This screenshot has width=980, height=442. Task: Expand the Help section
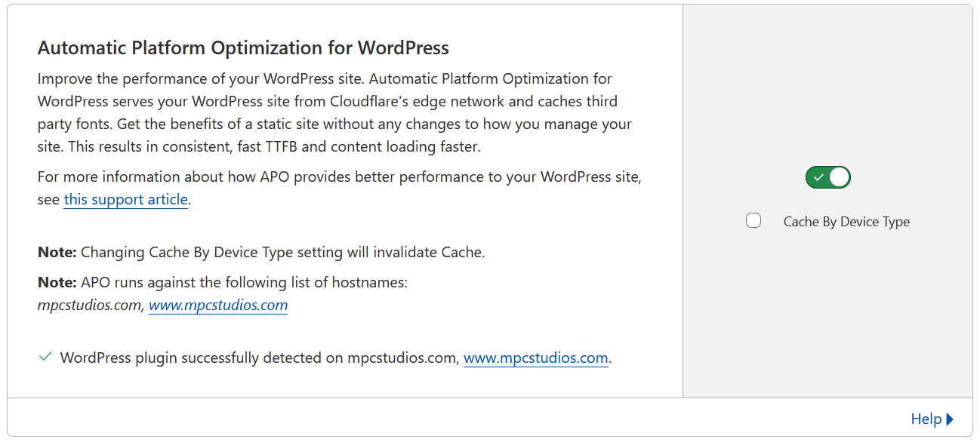pos(926,419)
